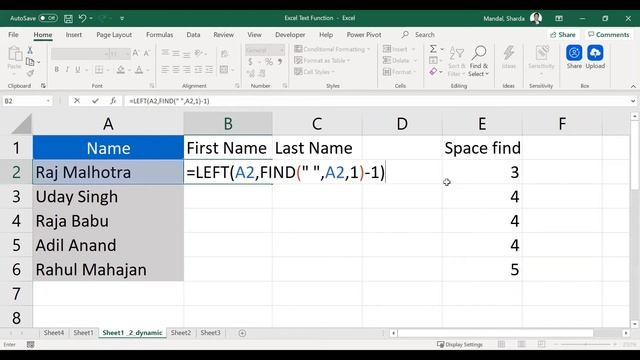Select the row 6 header
640x360 pixels.
pos(16,269)
